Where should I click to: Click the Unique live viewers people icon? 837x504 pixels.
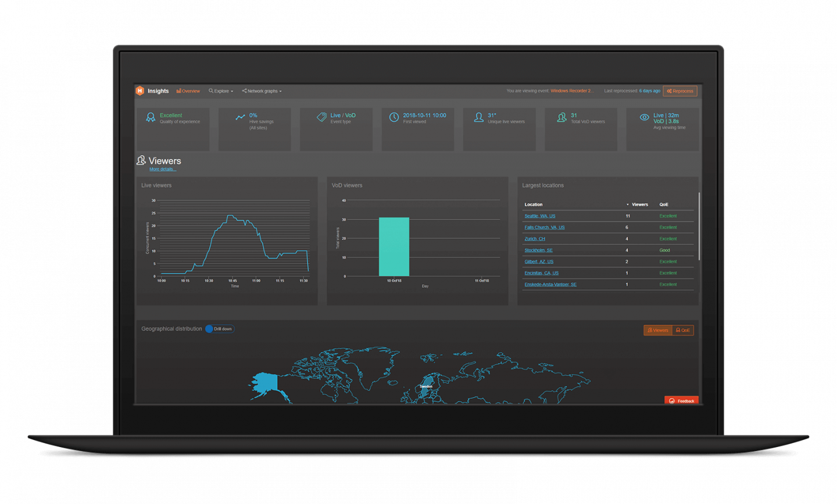click(478, 117)
